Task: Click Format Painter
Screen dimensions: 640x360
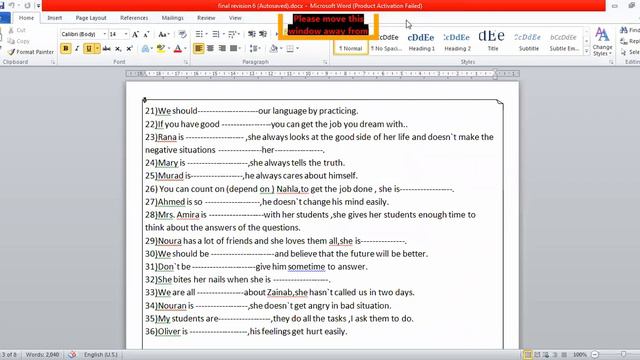Action: pos(31,52)
